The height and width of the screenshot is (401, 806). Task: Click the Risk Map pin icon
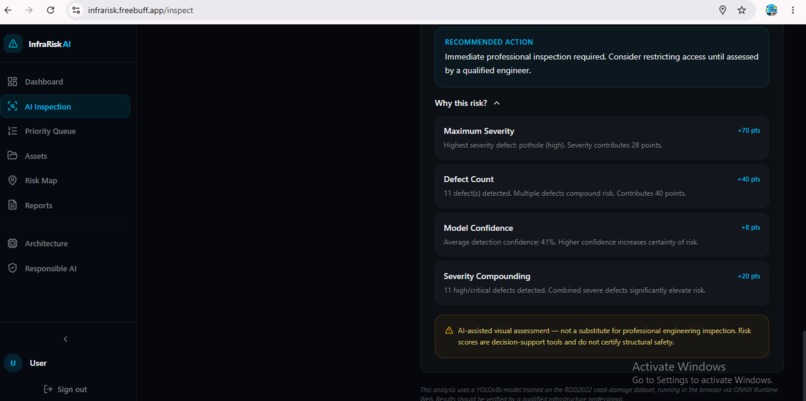[x=13, y=180]
